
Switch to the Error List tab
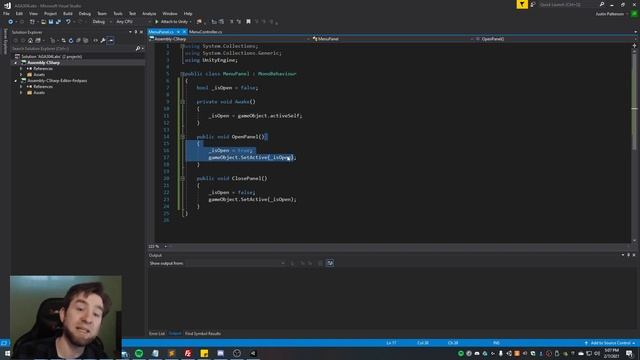(157, 333)
